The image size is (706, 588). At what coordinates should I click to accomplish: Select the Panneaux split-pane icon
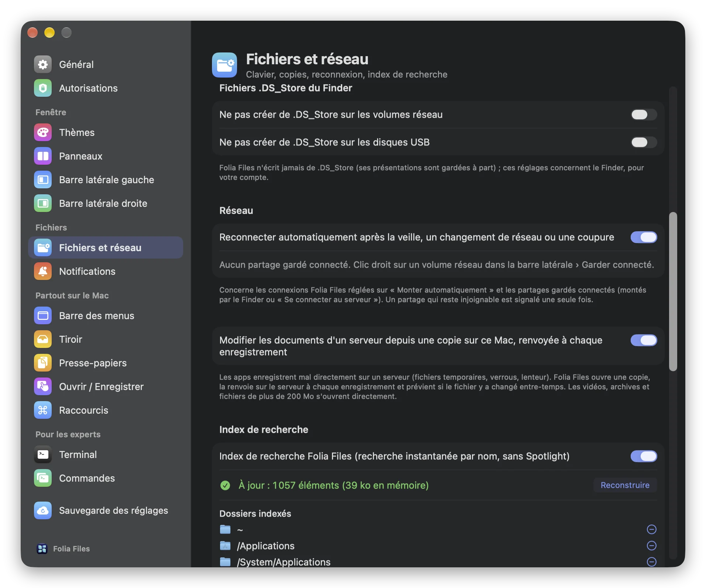[x=43, y=156]
